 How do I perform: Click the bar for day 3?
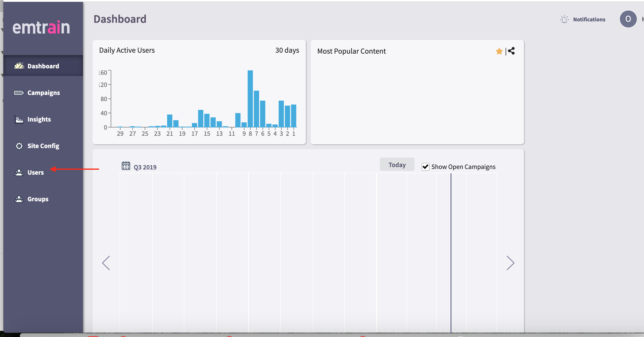pos(281,114)
